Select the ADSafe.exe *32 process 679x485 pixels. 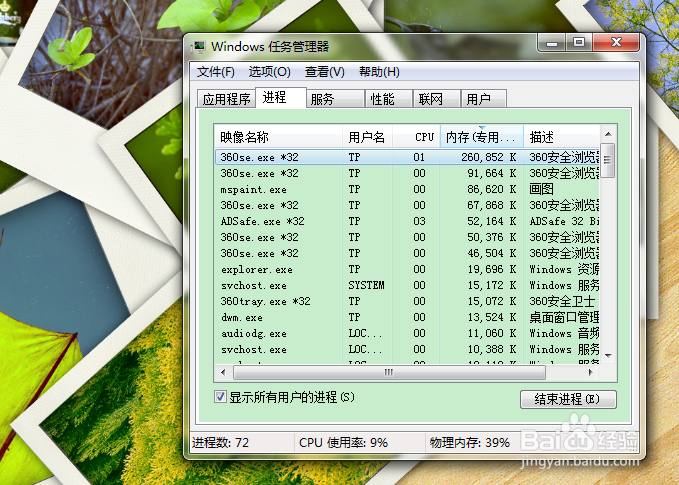click(407, 221)
